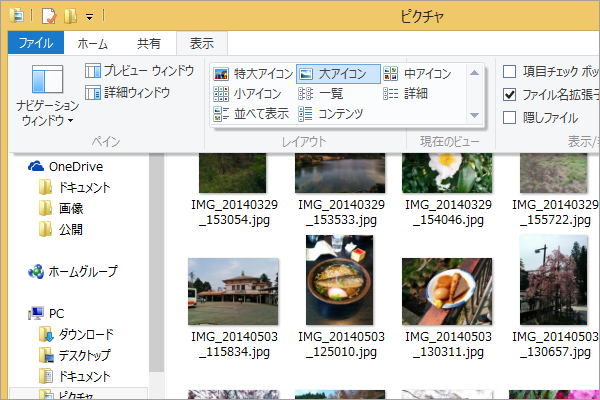
Task: Select thumbnail IMG_20140329_153054.jpg
Action: (x=232, y=173)
